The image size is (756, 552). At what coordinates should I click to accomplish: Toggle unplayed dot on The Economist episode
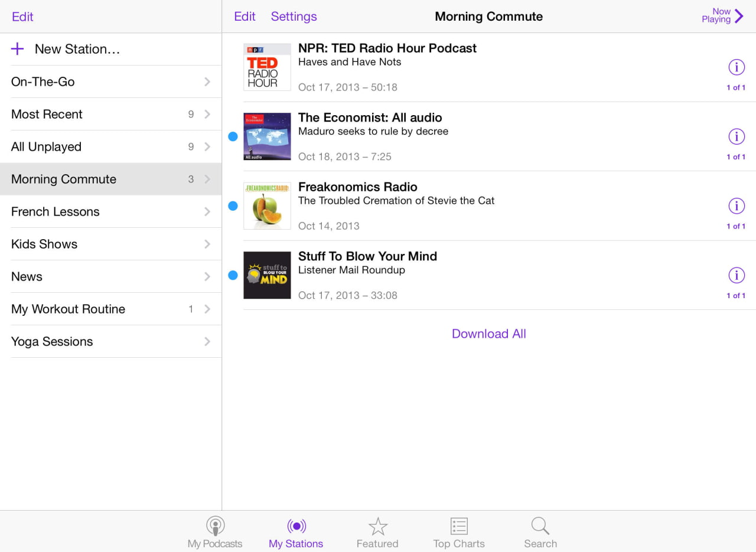(233, 136)
